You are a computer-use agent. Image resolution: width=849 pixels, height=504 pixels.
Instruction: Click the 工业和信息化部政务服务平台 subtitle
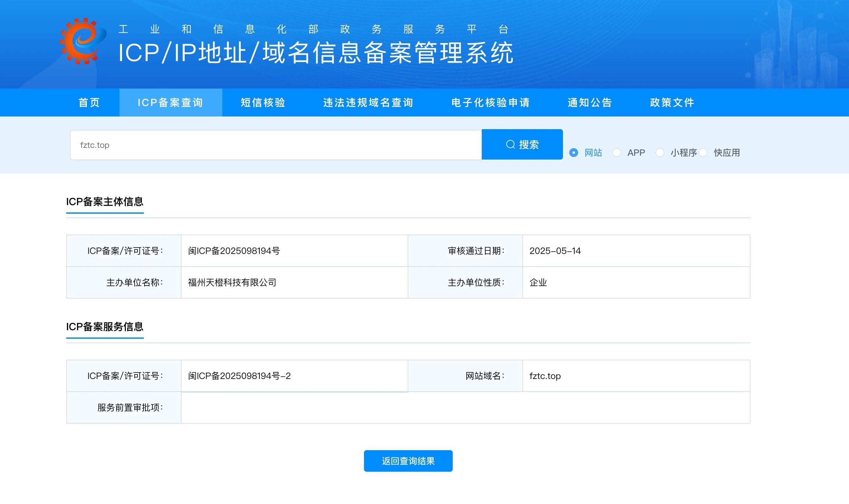click(313, 29)
